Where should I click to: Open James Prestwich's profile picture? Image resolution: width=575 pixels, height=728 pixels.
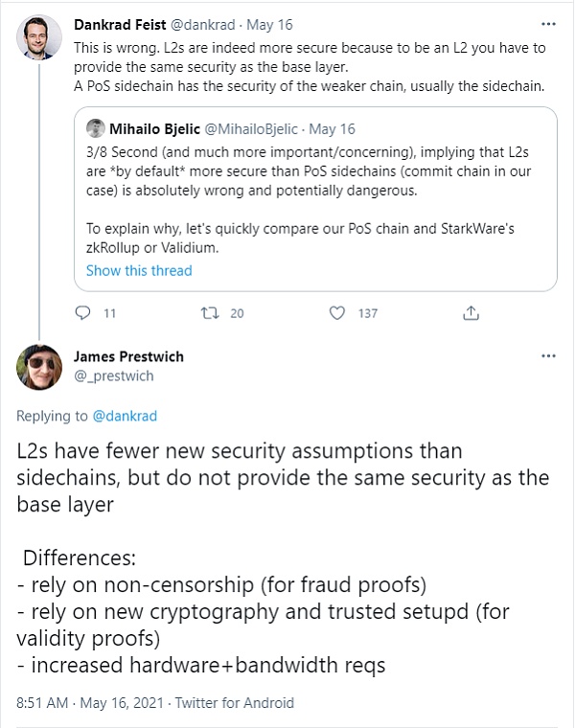point(37,367)
